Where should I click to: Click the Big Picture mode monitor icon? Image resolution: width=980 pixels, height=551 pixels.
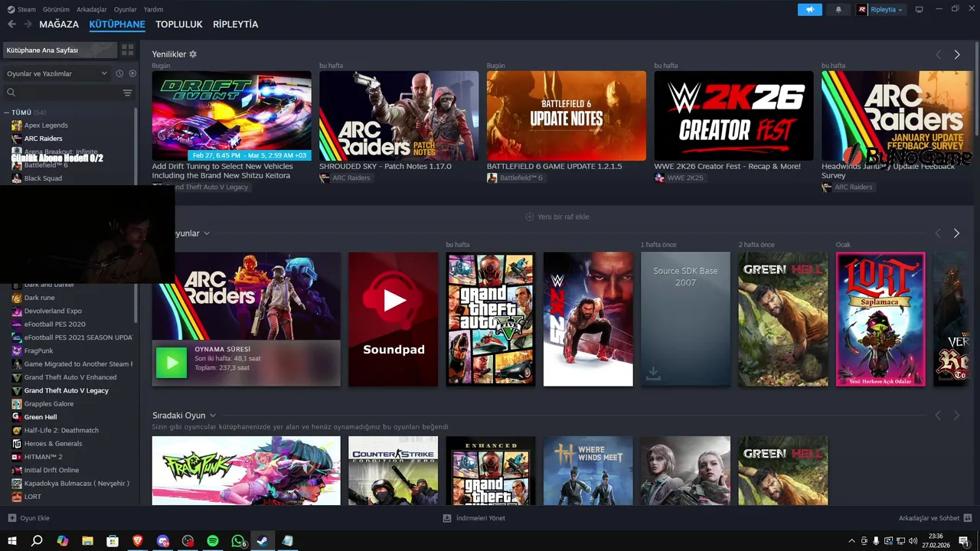(x=920, y=9)
